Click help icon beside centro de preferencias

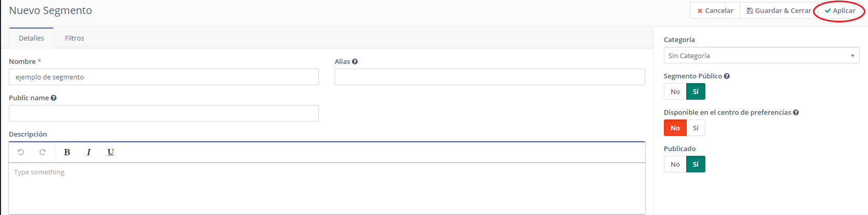click(x=796, y=112)
